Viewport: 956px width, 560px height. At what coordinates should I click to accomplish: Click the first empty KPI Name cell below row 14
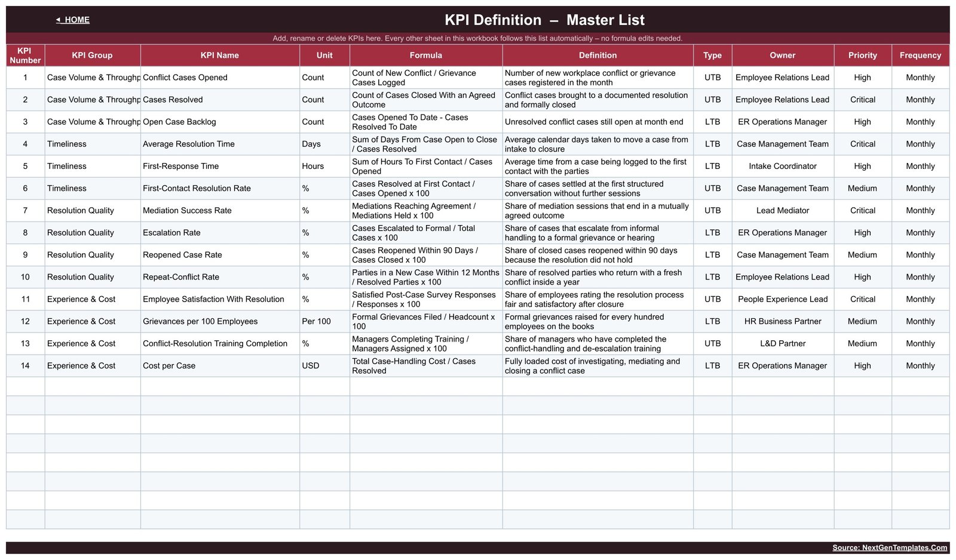[x=220, y=386]
